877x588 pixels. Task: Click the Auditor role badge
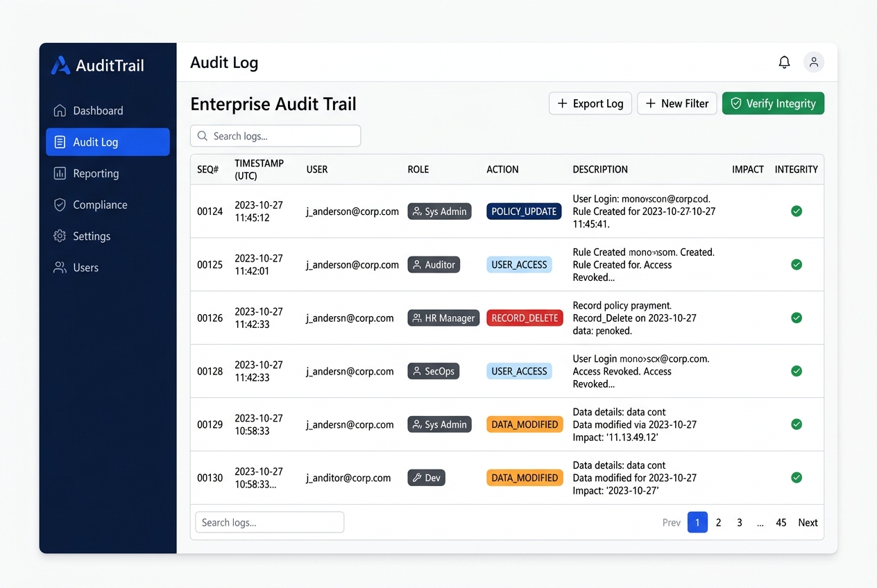tap(434, 264)
